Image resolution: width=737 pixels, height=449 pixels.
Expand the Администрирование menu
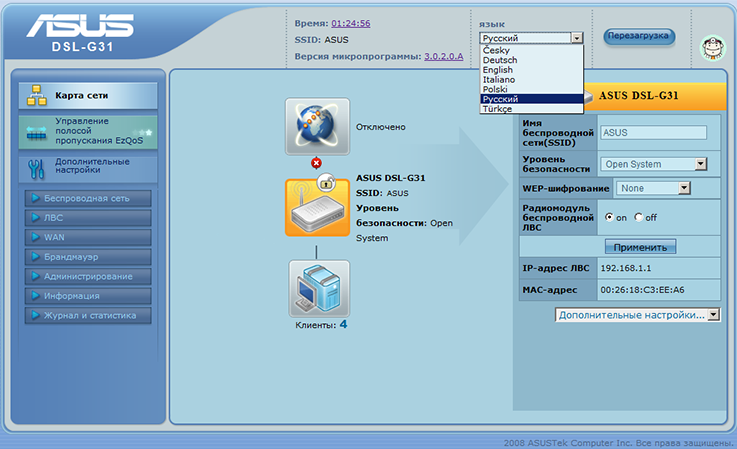click(88, 276)
